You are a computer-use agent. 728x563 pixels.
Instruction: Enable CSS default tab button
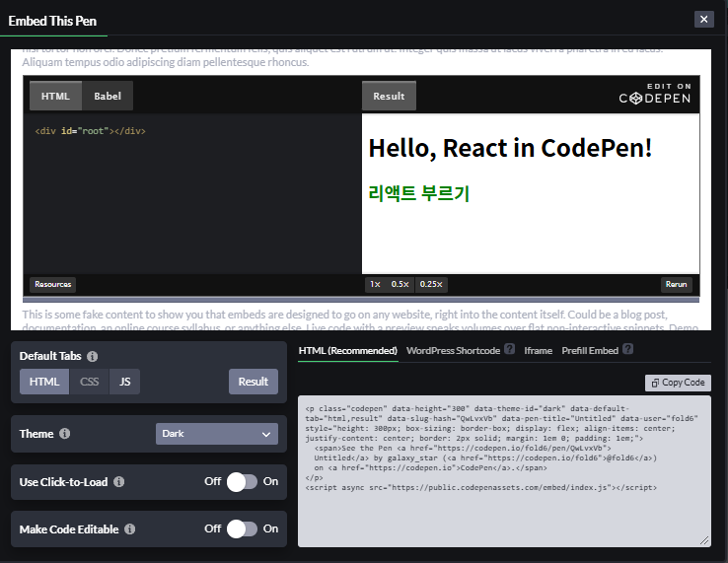89,382
